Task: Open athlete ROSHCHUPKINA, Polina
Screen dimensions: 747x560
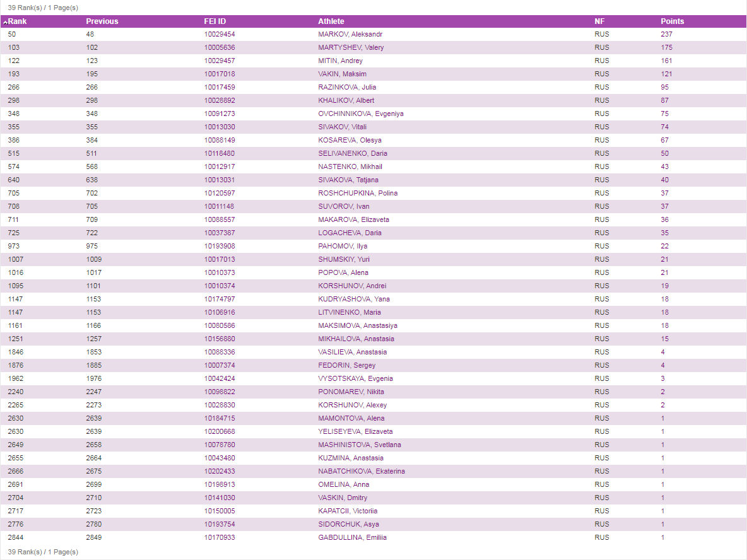Action: [x=358, y=194]
